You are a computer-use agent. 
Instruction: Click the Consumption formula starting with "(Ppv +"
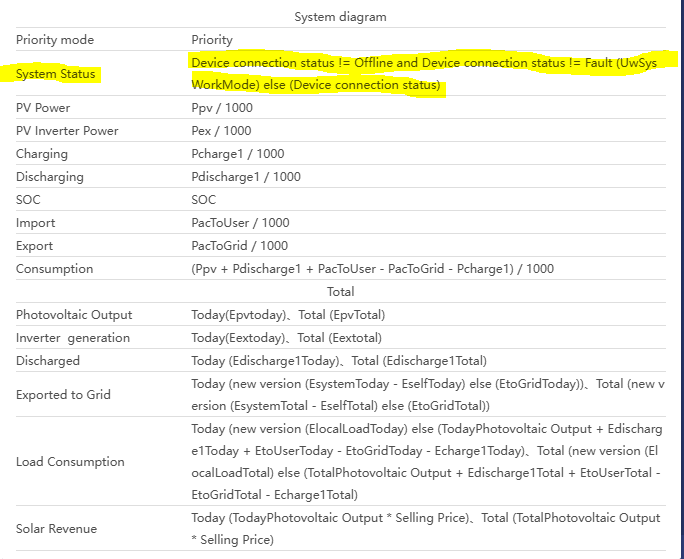372,269
